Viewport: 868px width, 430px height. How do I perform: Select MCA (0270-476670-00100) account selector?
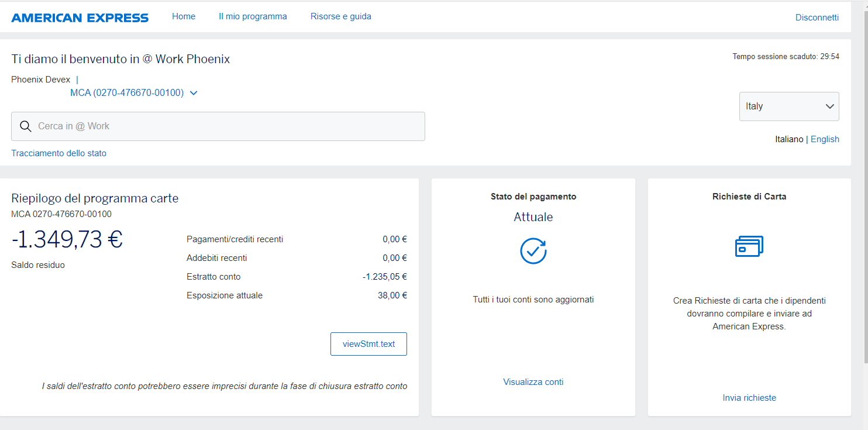127,93
